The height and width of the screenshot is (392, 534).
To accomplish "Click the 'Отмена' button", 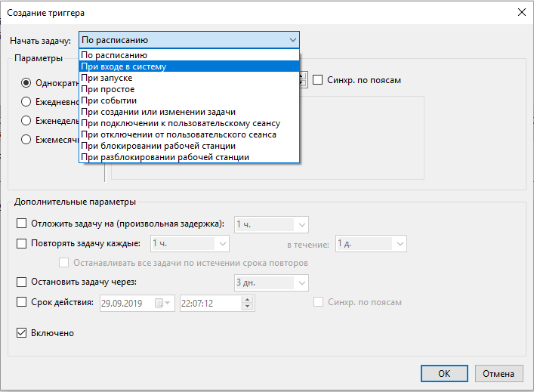I will 498,373.
